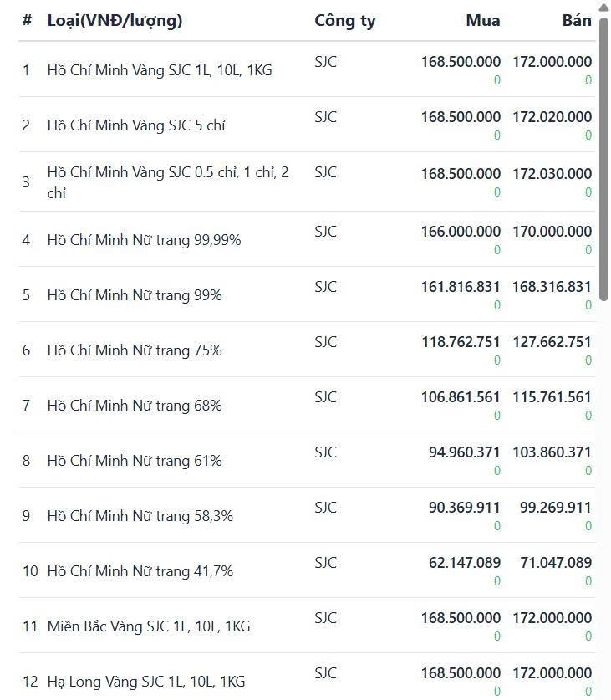The height and width of the screenshot is (700, 611).
Task: Click the Hồ Chí Minh Nữ trang 75% name
Action: (135, 350)
